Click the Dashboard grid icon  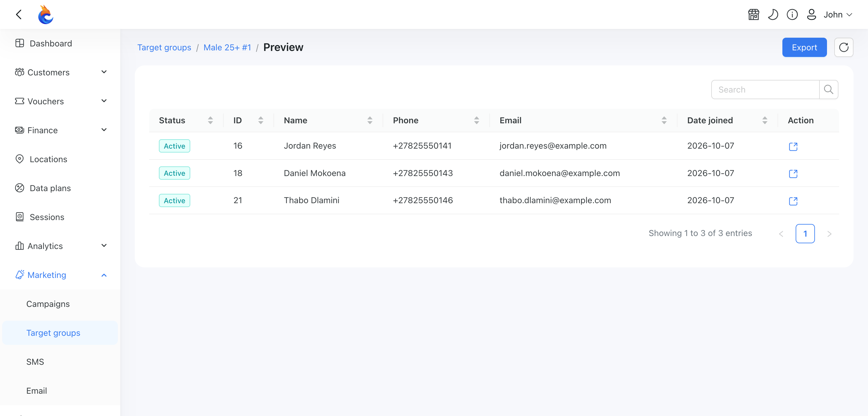click(20, 43)
